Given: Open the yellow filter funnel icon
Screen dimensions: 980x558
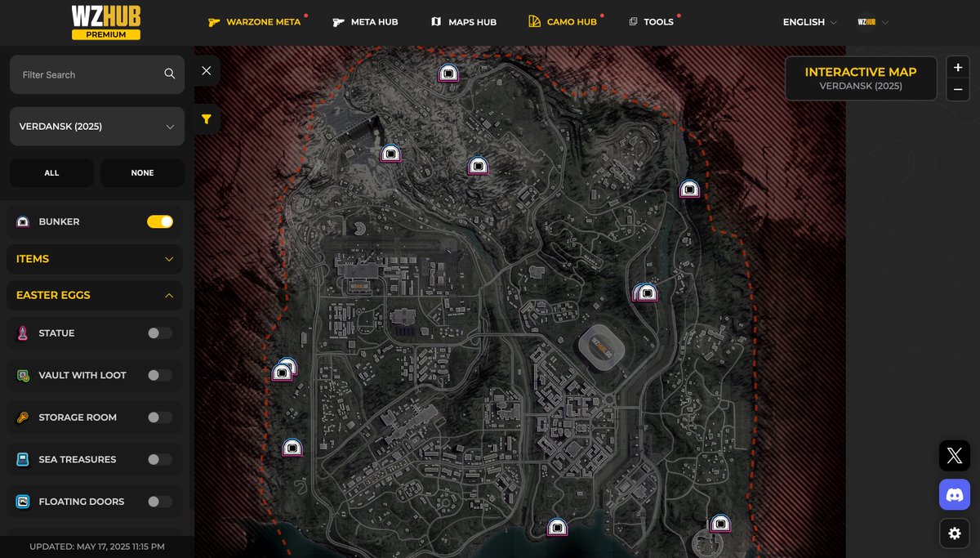Looking at the screenshot, I should coord(207,119).
